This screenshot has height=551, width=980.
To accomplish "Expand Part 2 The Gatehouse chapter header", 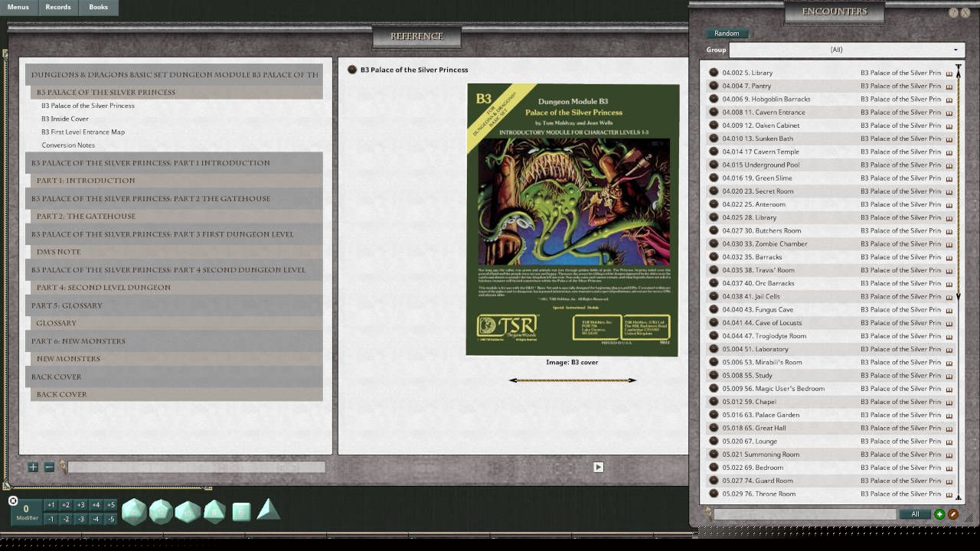I will click(174, 198).
